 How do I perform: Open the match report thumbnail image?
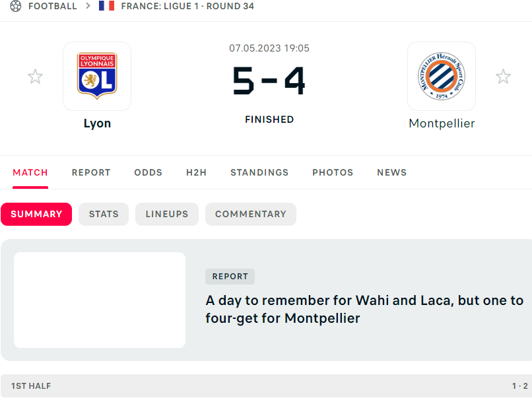pyautogui.click(x=100, y=300)
